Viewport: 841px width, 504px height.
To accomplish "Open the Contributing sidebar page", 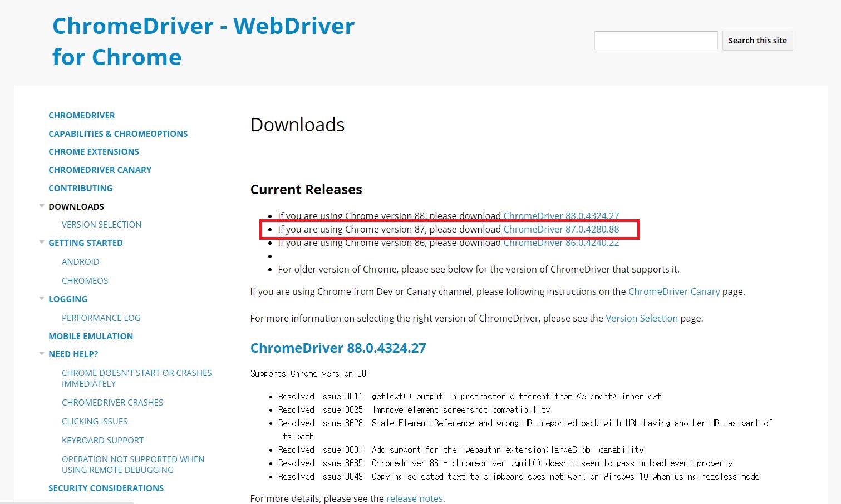I will click(80, 188).
